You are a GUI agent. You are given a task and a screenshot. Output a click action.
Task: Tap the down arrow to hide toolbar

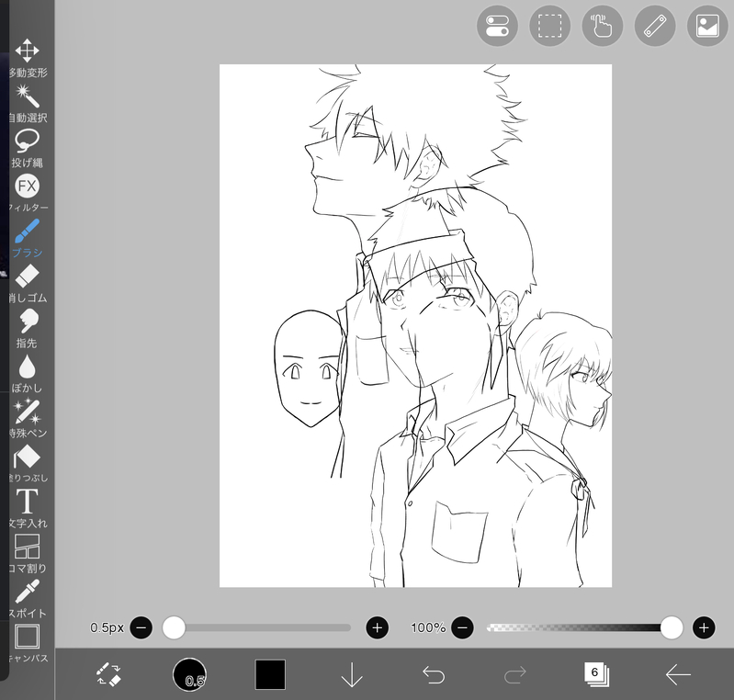click(352, 674)
